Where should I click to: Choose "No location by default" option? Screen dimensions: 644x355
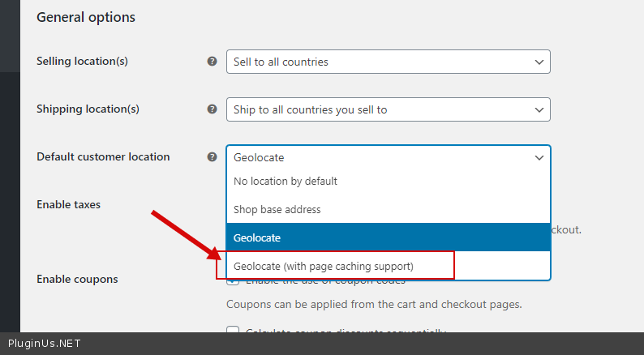click(286, 182)
